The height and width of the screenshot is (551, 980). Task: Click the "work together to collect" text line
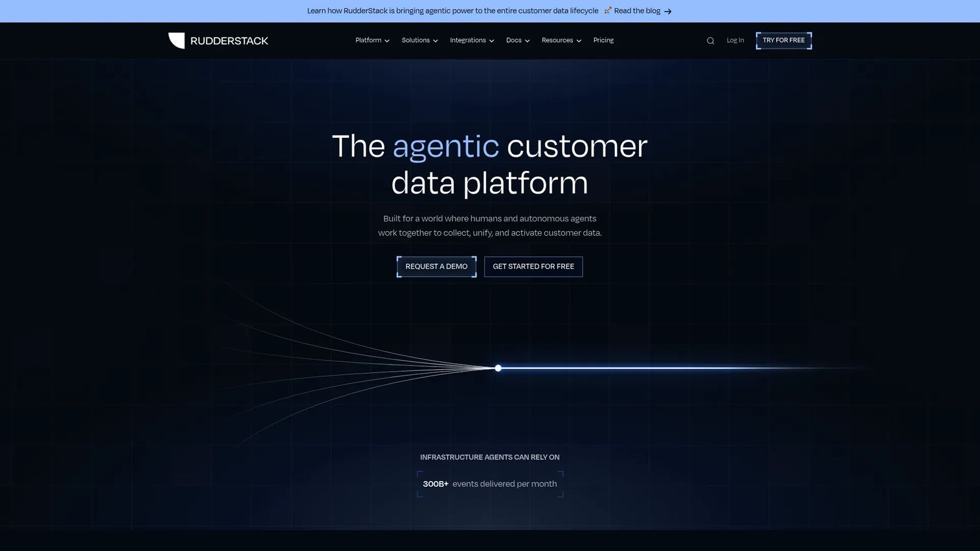[490, 233]
